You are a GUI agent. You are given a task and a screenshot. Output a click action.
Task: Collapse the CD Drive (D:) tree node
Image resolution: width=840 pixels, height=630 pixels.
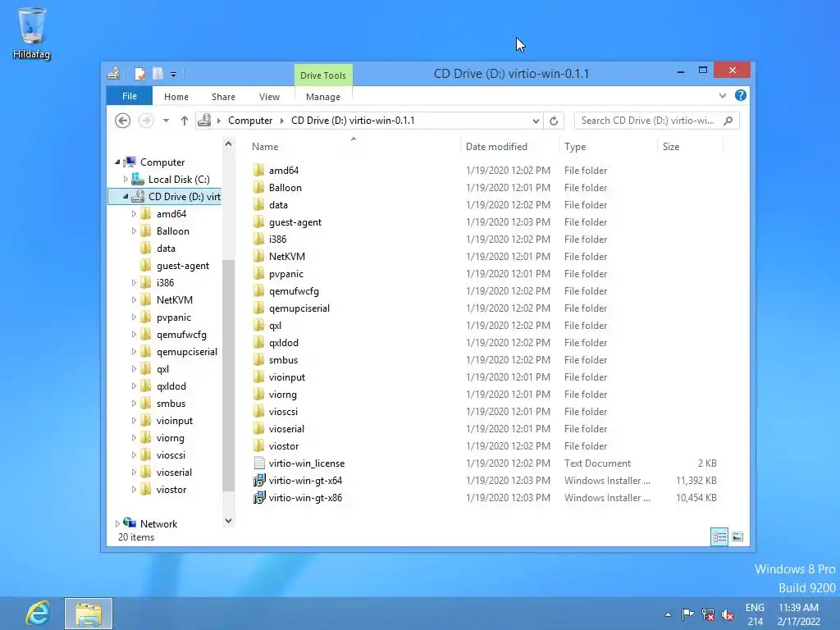click(126, 197)
